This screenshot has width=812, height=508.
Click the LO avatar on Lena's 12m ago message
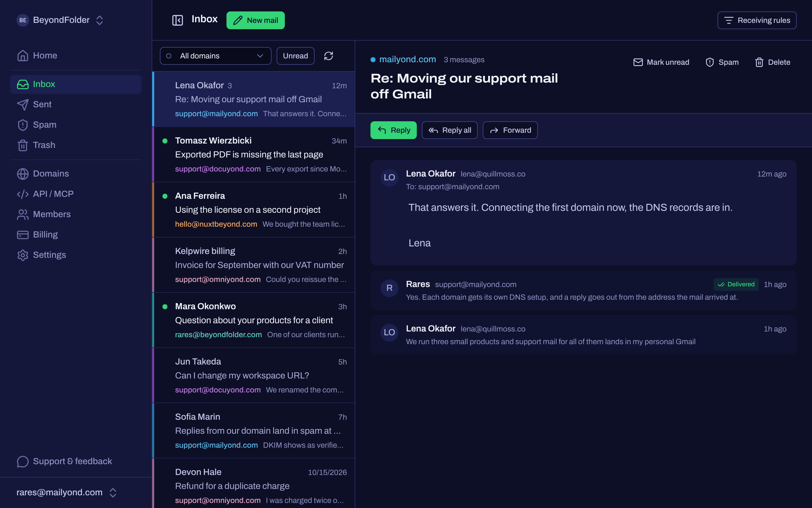389,177
